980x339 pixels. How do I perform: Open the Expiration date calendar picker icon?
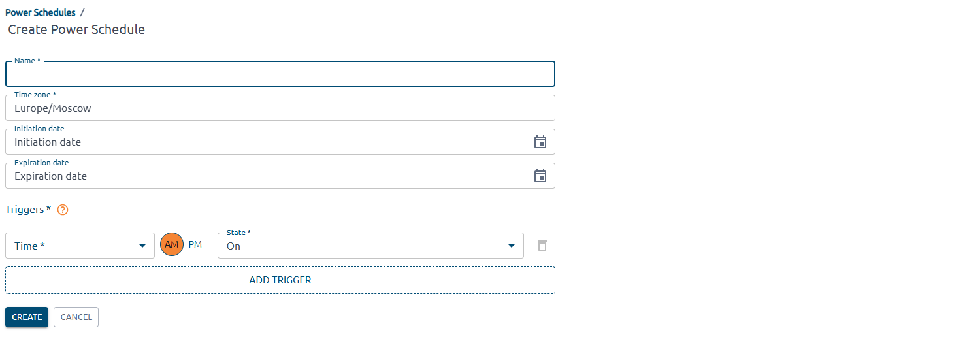[540, 176]
